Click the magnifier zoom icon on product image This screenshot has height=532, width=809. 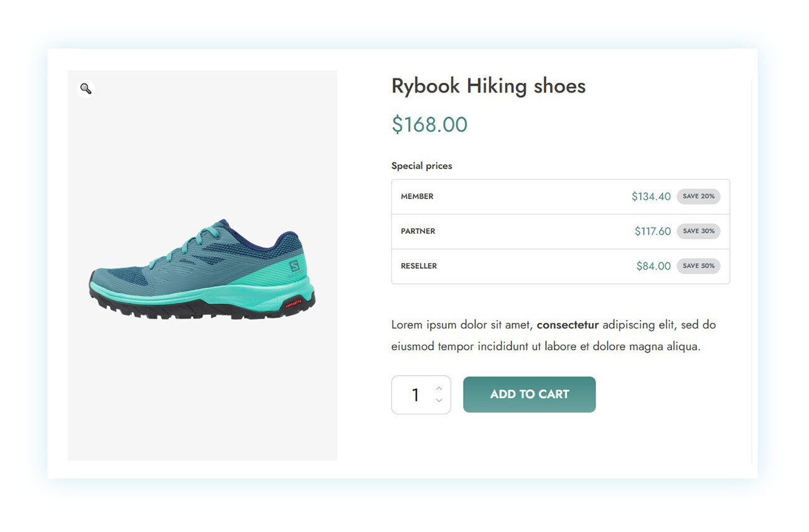click(x=86, y=88)
